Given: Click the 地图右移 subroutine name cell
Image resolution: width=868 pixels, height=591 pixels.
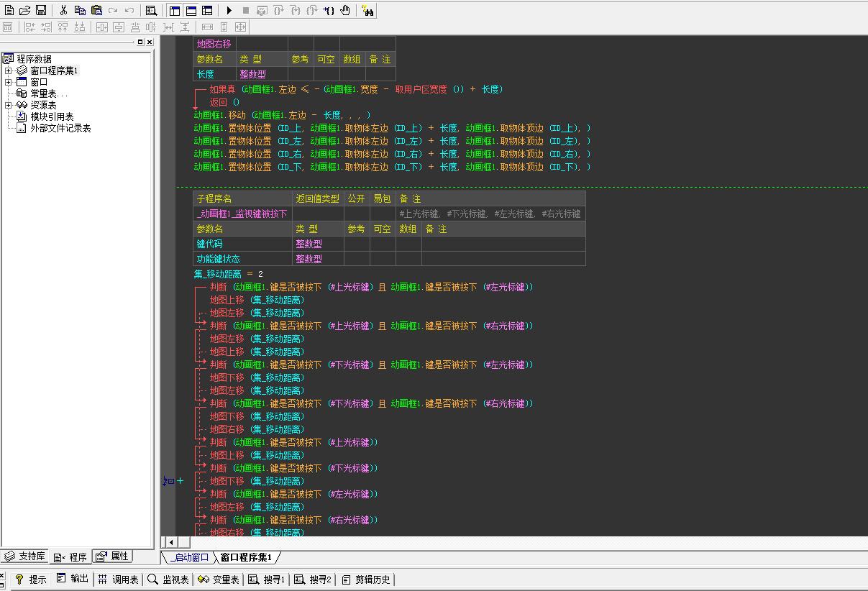Looking at the screenshot, I should 214,44.
